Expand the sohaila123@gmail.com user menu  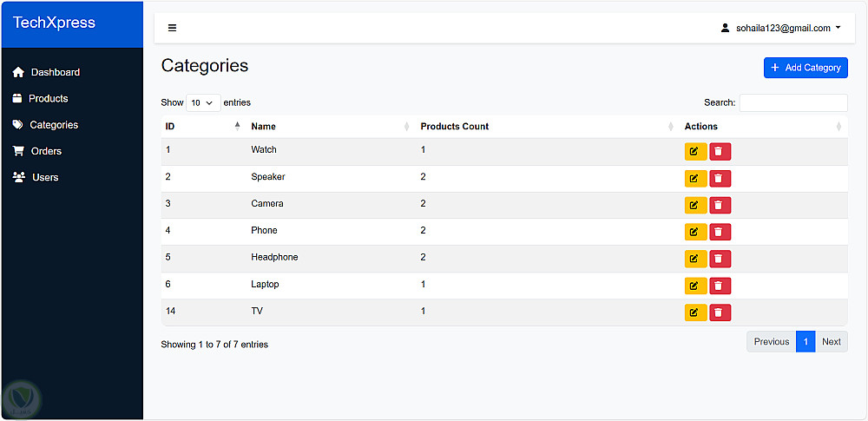point(781,28)
